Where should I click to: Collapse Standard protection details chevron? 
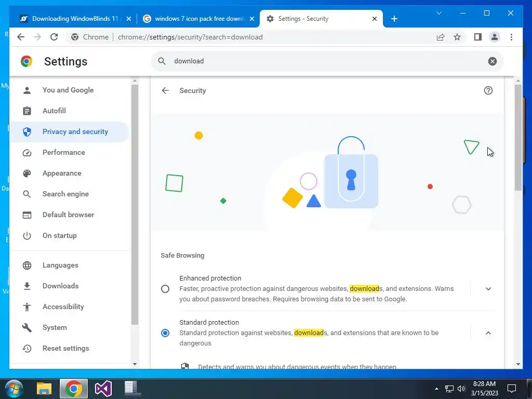tap(488, 333)
